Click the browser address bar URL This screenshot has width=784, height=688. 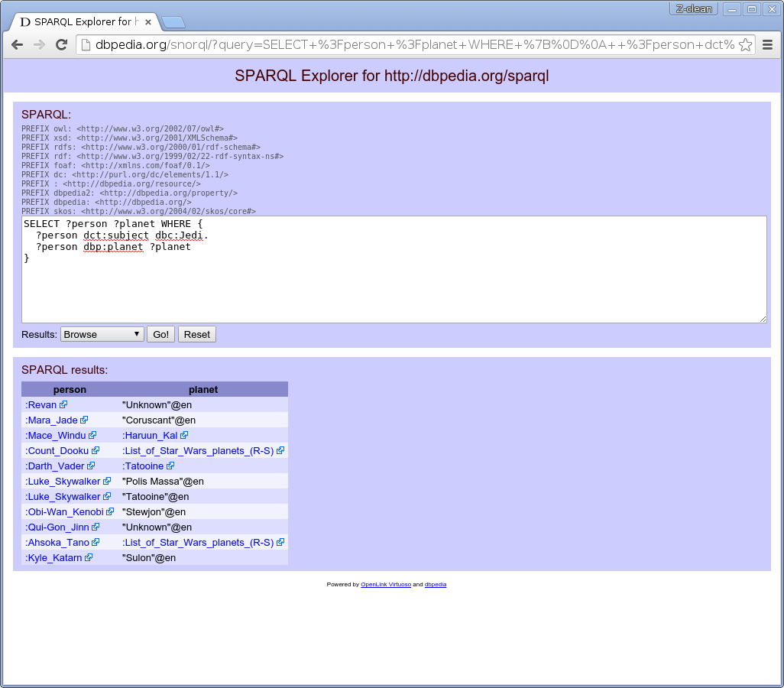413,45
